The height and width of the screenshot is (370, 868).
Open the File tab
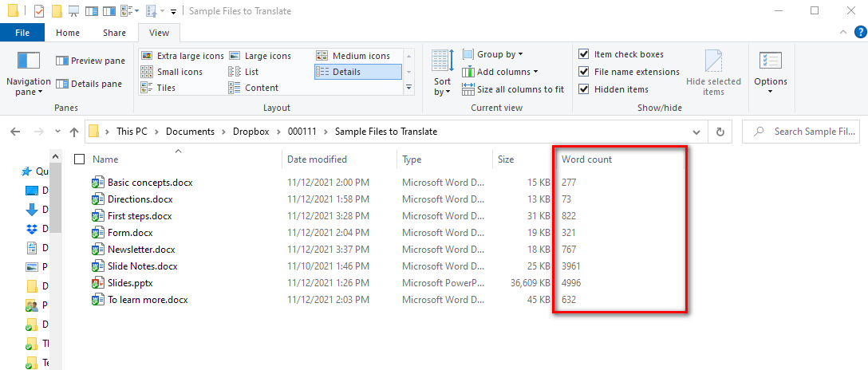coord(22,33)
